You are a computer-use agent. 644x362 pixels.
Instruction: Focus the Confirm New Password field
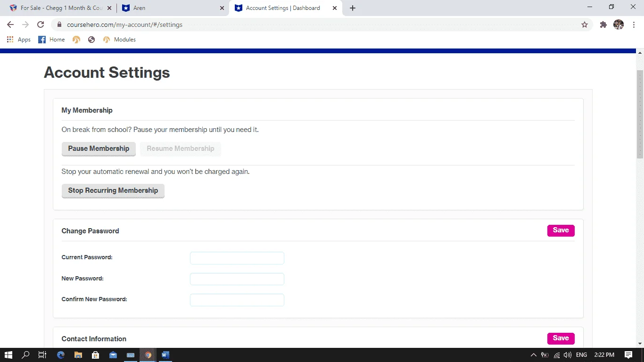[x=237, y=300]
